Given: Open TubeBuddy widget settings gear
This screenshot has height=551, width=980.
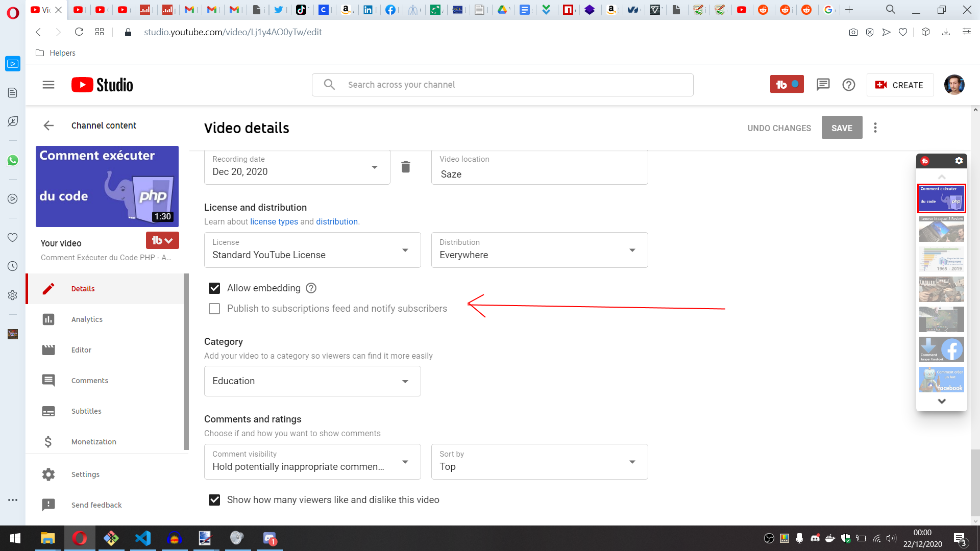Looking at the screenshot, I should (x=959, y=161).
